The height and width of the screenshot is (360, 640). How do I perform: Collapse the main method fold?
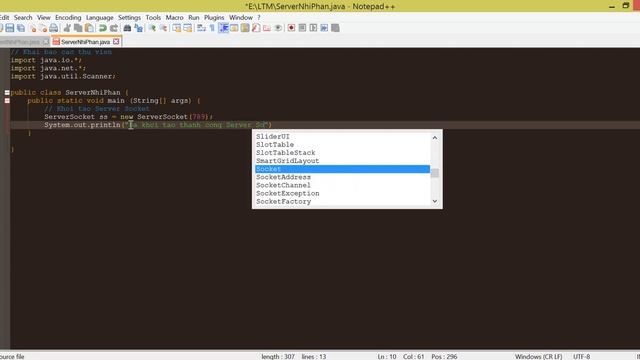coord(7,101)
